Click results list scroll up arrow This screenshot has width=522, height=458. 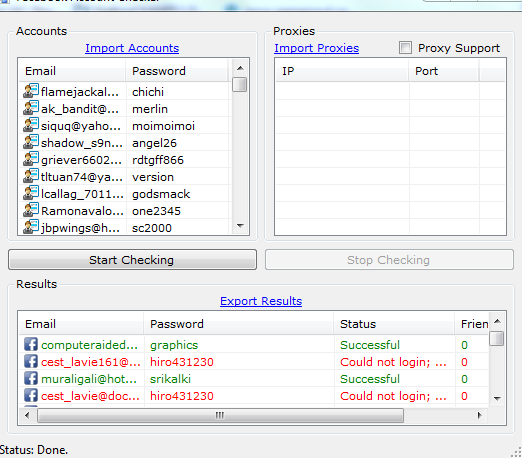(x=497, y=321)
